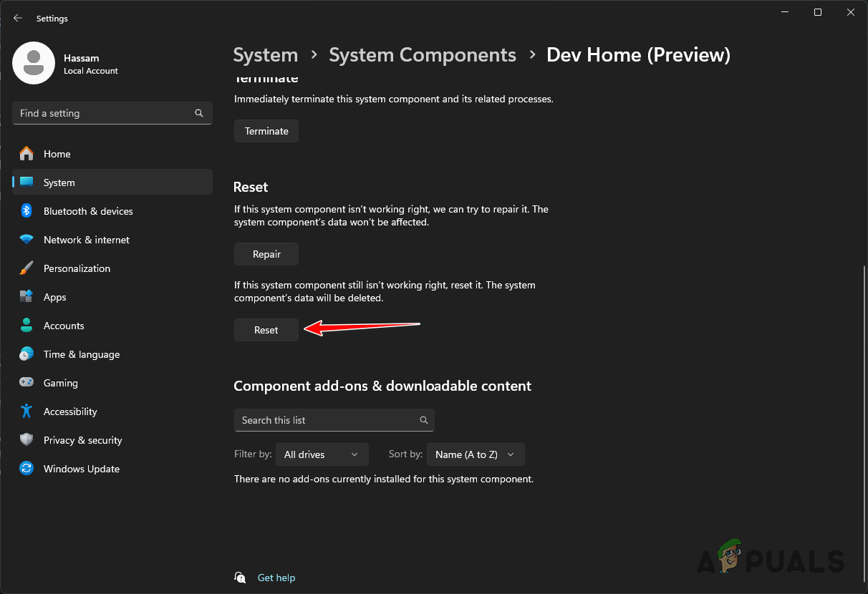Viewport: 868px width, 594px height.
Task: Expand the Sort by Name dropdown
Action: point(475,454)
